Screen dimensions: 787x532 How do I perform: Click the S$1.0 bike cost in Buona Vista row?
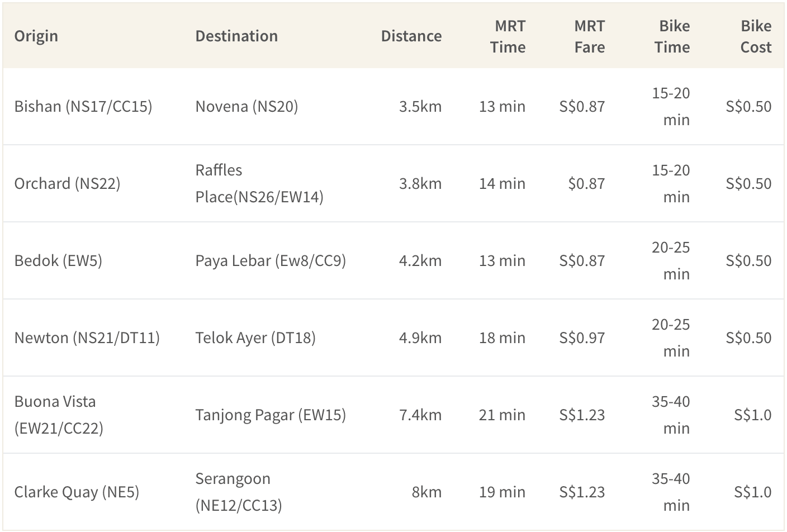(x=753, y=415)
